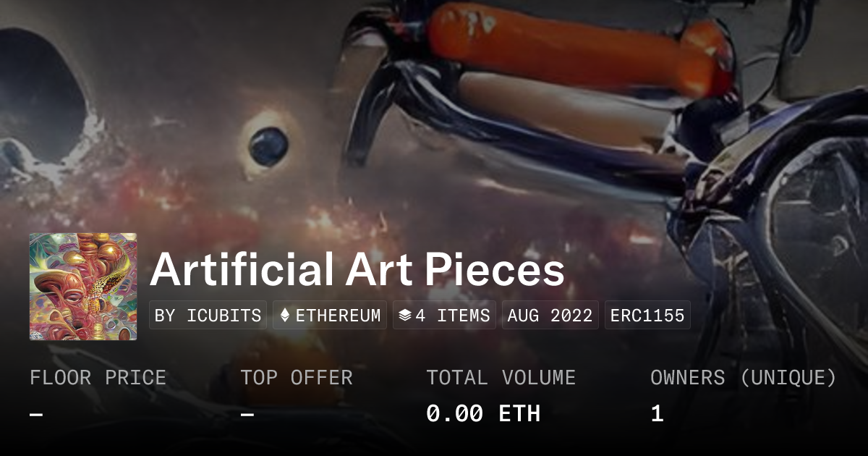Click the AUG 2022 creation date badge

[x=550, y=316]
